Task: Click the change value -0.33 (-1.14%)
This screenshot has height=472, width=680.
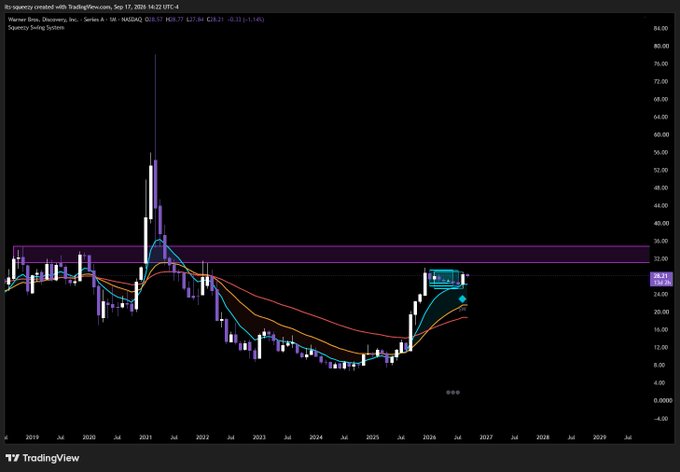Action: pyautogui.click(x=245, y=20)
